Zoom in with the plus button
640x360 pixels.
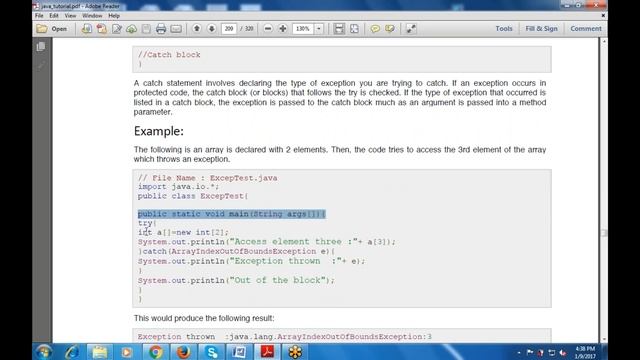[x=282, y=29]
